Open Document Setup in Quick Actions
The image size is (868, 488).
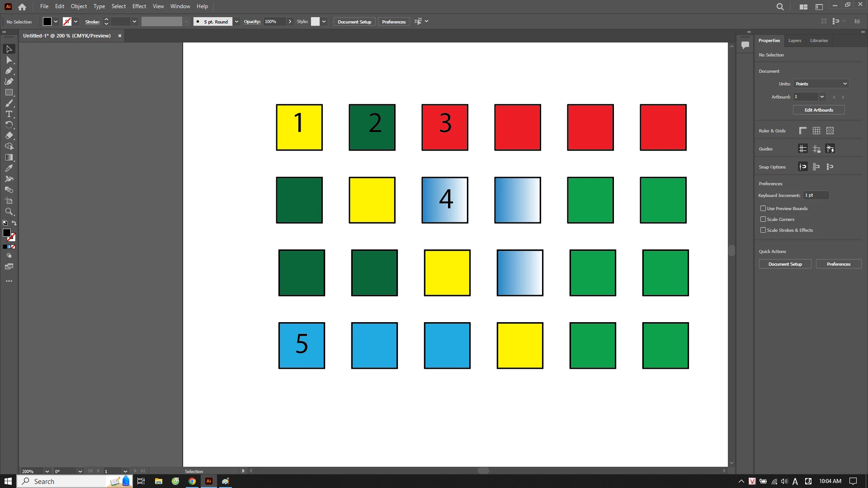pos(785,264)
